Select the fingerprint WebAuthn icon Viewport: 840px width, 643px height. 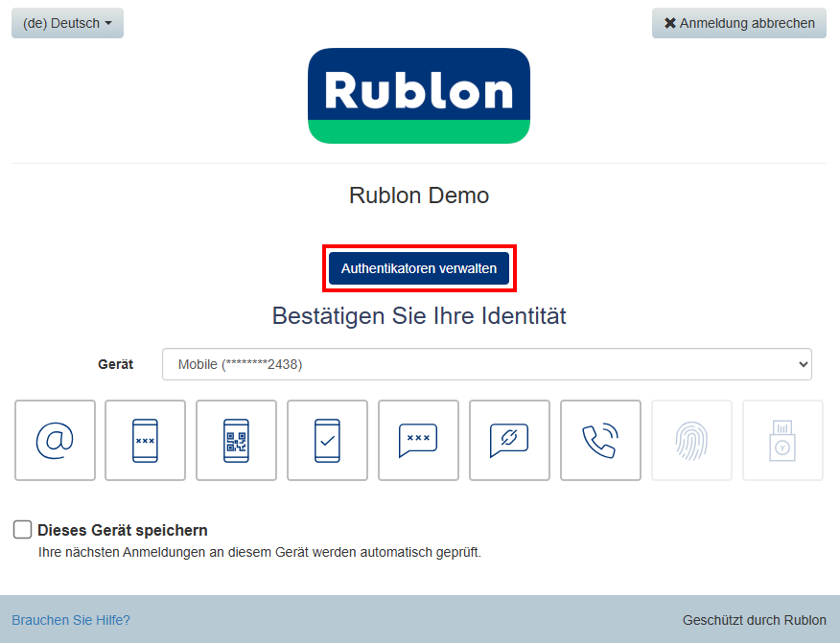click(x=691, y=440)
